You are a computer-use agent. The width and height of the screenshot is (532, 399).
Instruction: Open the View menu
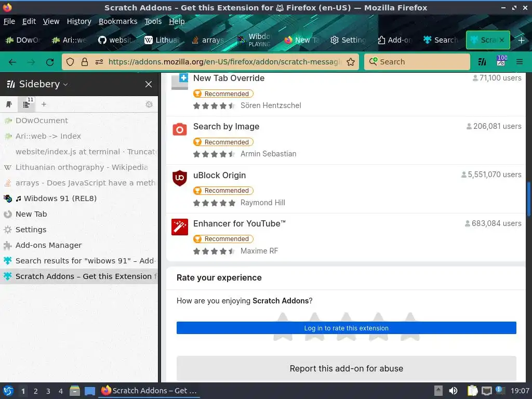click(51, 21)
